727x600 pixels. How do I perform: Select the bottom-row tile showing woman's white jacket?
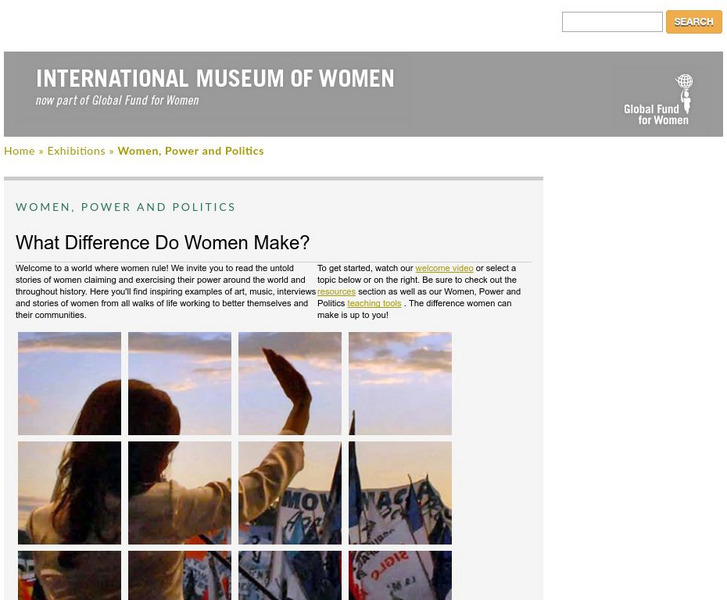[180, 575]
